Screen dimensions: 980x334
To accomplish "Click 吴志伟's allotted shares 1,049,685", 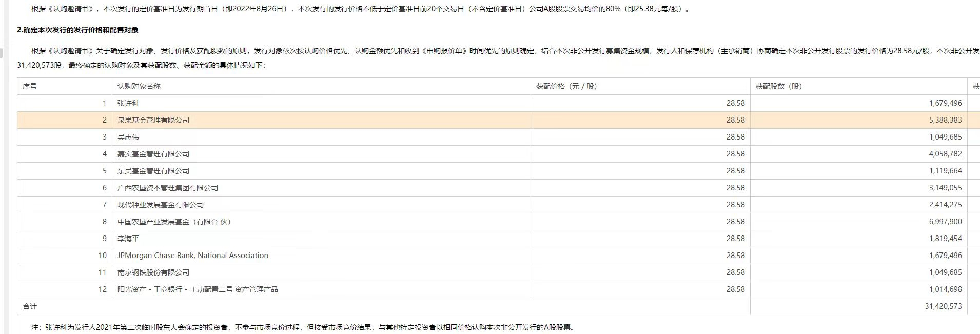I will click(x=945, y=137).
